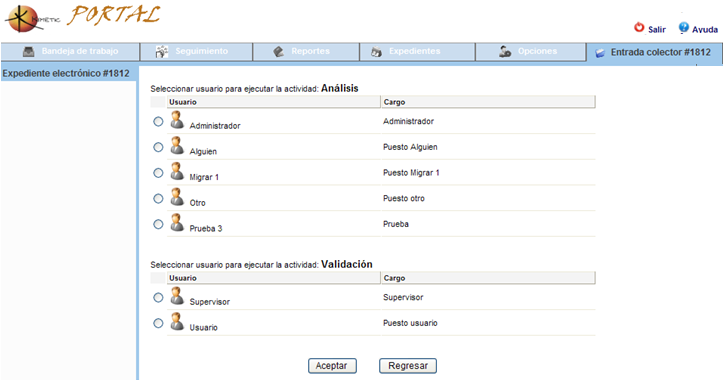The height and width of the screenshot is (380, 725).
Task: Select the Otro radio button
Action: tap(158, 198)
